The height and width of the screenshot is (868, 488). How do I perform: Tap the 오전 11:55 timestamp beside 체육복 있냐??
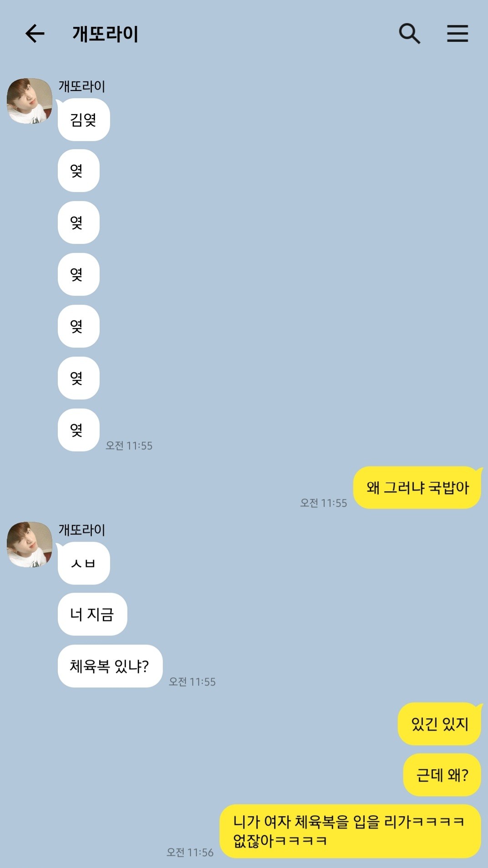click(192, 681)
